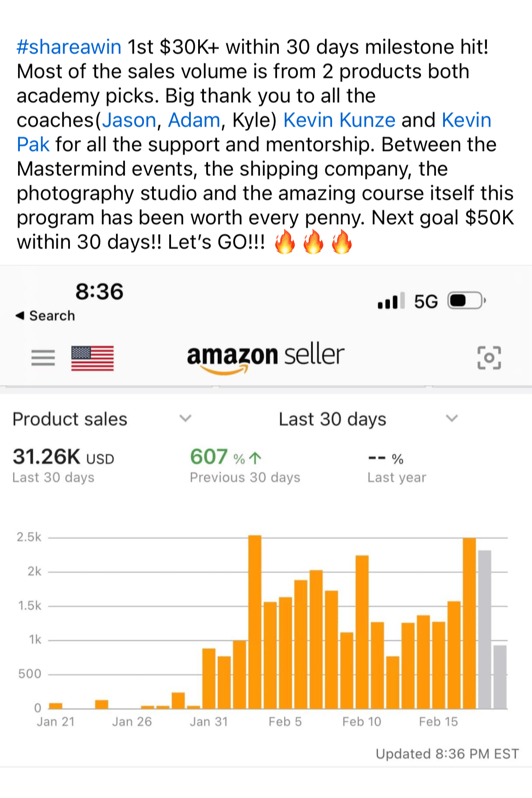Open the Adam profile mention
Screen dimensions: 532x798
click(194, 120)
